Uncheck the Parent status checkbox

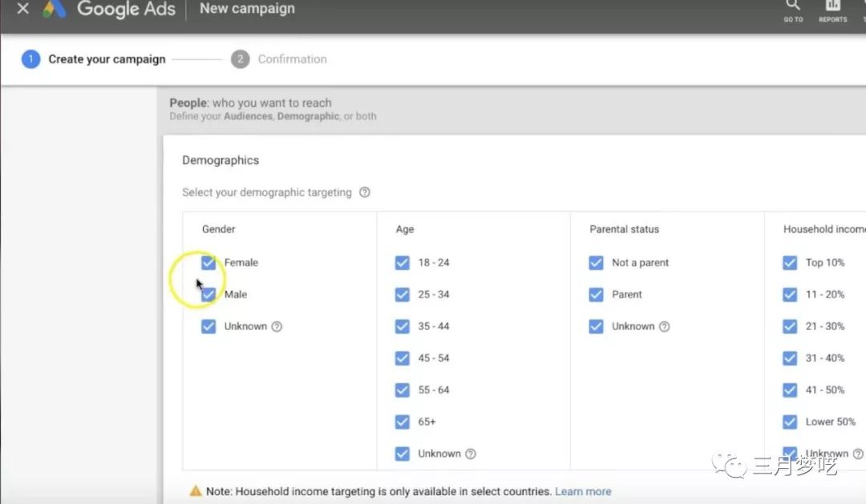coord(596,295)
